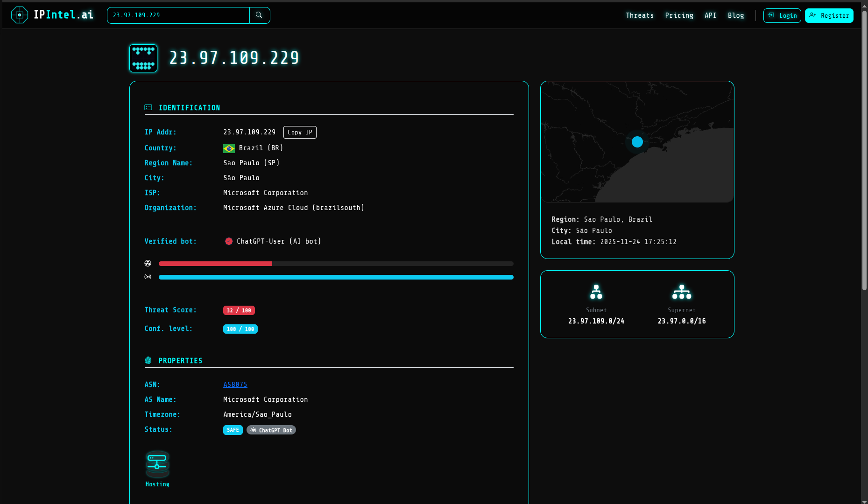Select the Subnet network icon

tap(596, 291)
